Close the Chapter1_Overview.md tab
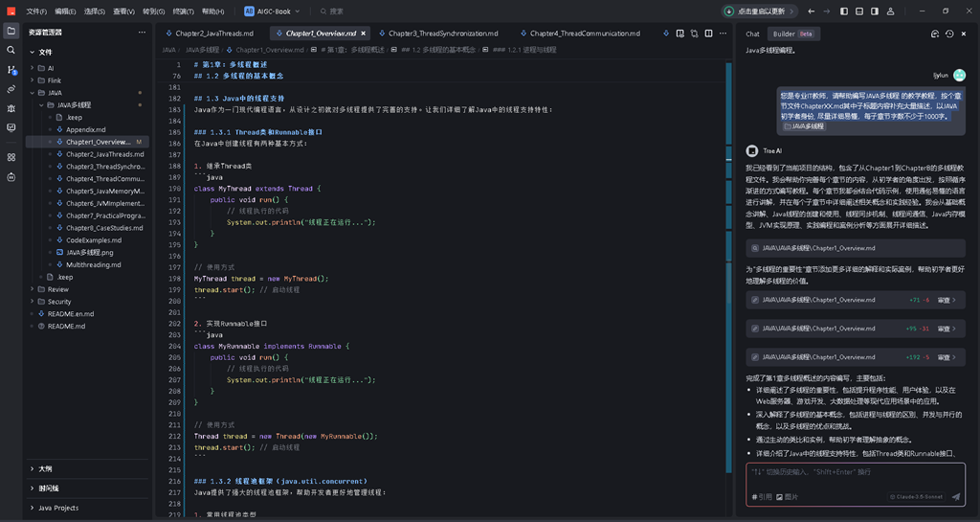 pos(363,34)
